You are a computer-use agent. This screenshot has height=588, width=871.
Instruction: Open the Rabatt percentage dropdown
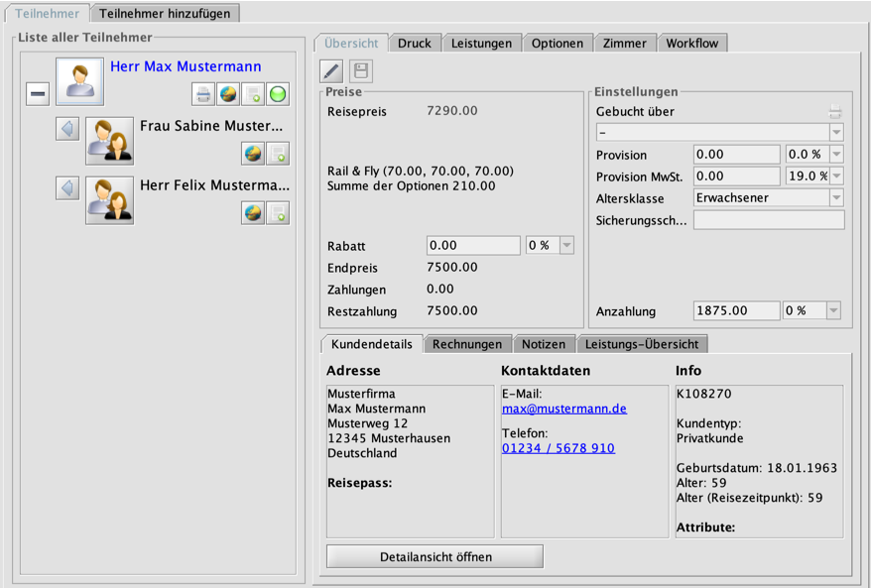[565, 246]
